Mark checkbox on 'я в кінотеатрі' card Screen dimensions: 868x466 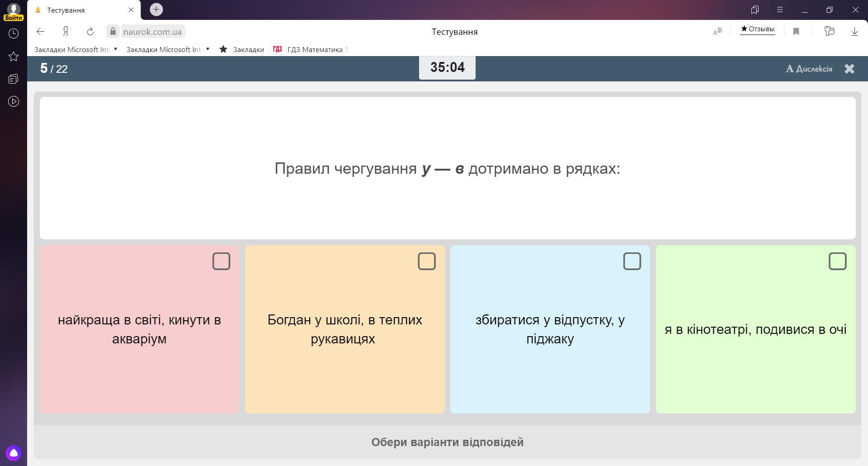pos(837,262)
